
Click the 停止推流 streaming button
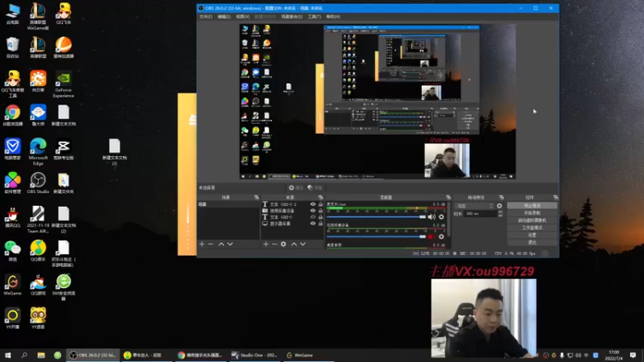point(532,206)
